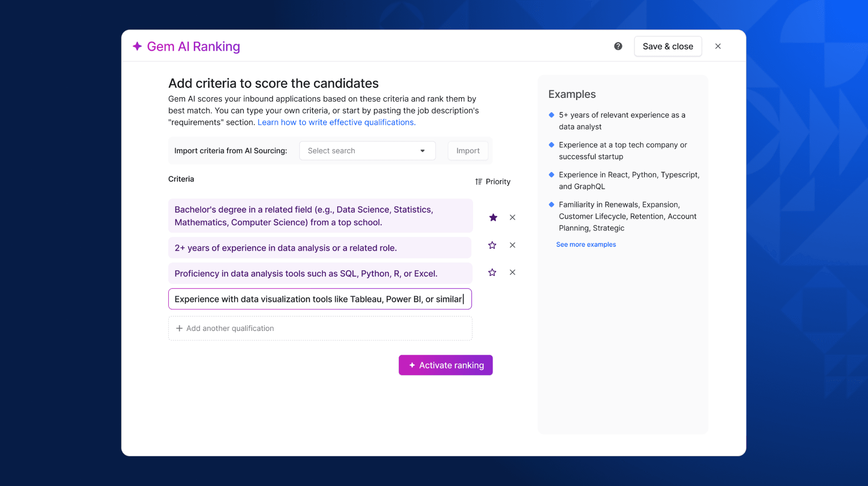
Task: Star the 2+ years experience criterion
Action: click(492, 245)
